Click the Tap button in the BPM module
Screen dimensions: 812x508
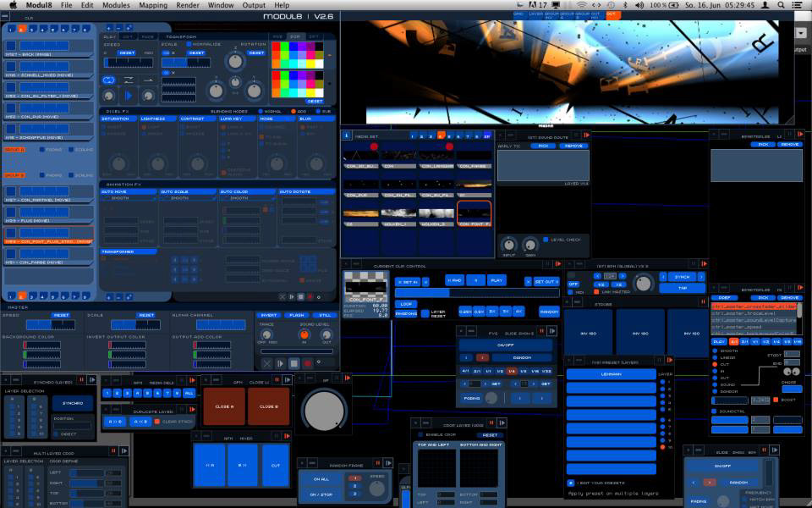click(x=683, y=288)
